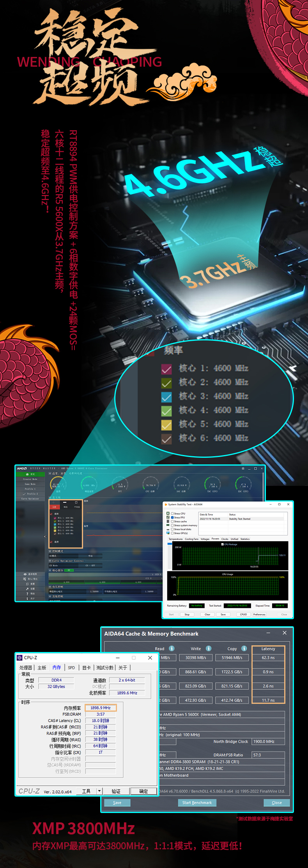Enable the Stress CPU checkbox
The height and width of the screenshot is (868, 308).
click(172, 514)
